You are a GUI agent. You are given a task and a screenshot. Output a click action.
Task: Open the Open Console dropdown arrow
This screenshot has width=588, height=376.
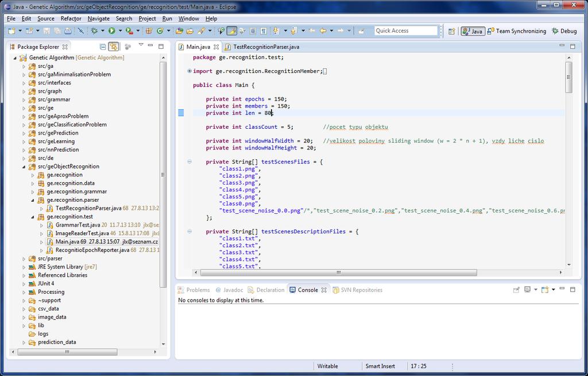[553, 290]
